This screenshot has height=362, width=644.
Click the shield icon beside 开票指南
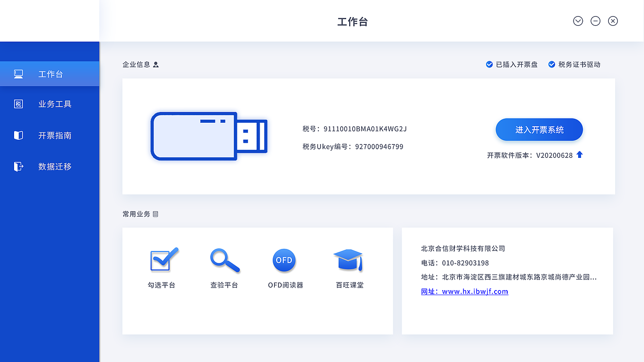[19, 135]
